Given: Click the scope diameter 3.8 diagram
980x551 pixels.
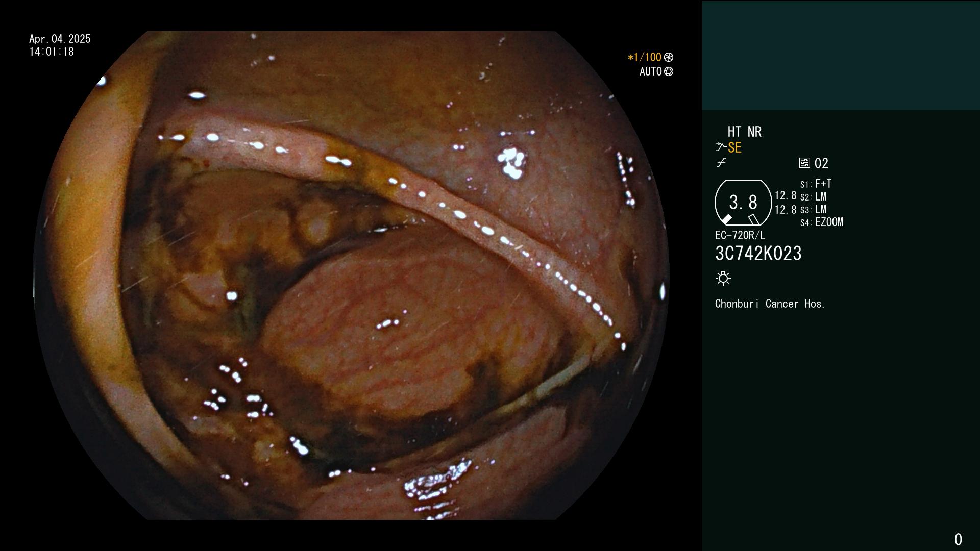Looking at the screenshot, I should click(x=743, y=203).
